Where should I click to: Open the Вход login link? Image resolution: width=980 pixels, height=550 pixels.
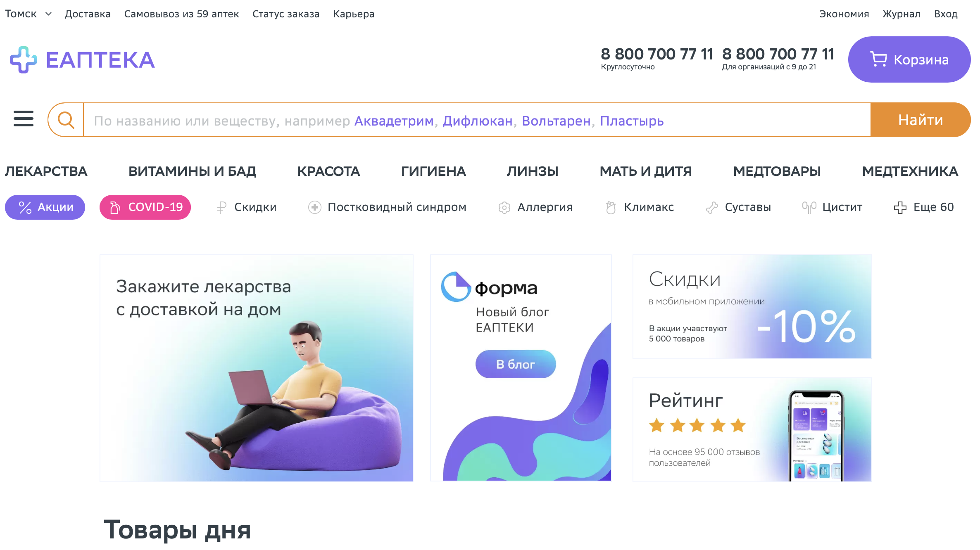(x=946, y=14)
